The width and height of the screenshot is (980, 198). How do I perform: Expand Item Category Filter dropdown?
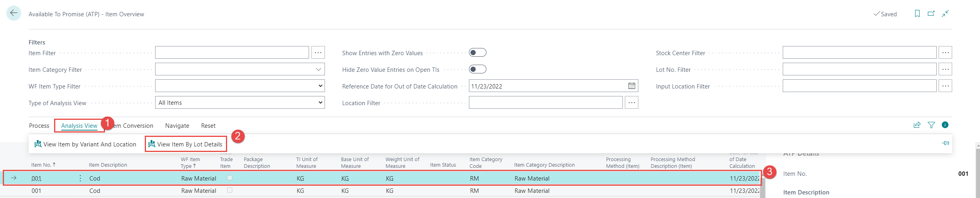318,69
